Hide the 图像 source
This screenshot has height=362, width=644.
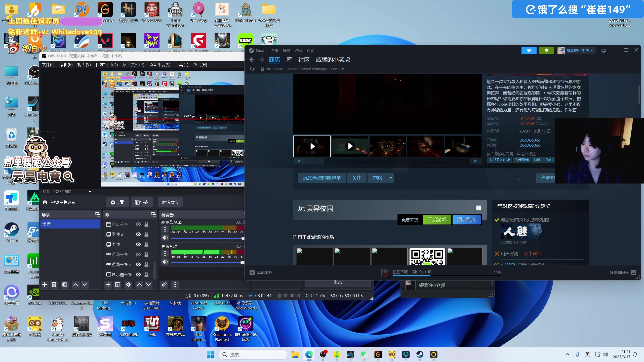138,244
